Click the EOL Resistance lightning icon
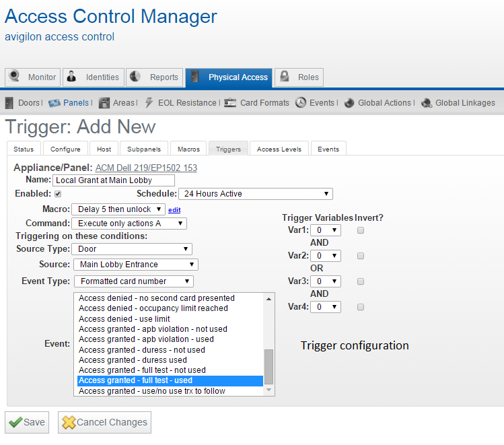This screenshot has height=445, width=504. (x=149, y=103)
